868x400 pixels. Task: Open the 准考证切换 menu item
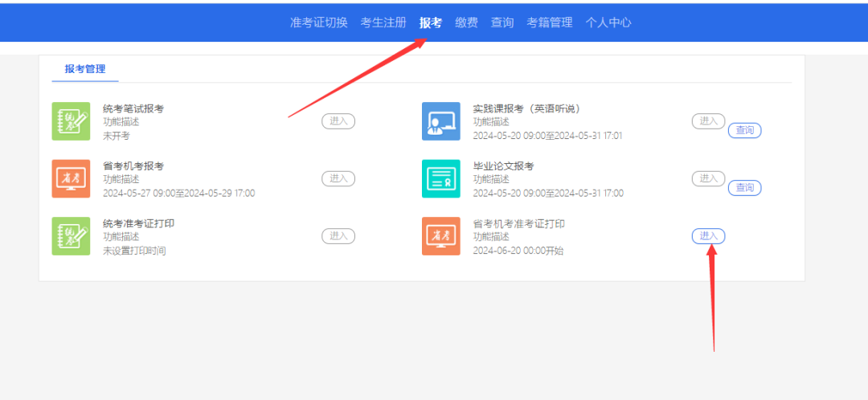coord(318,22)
